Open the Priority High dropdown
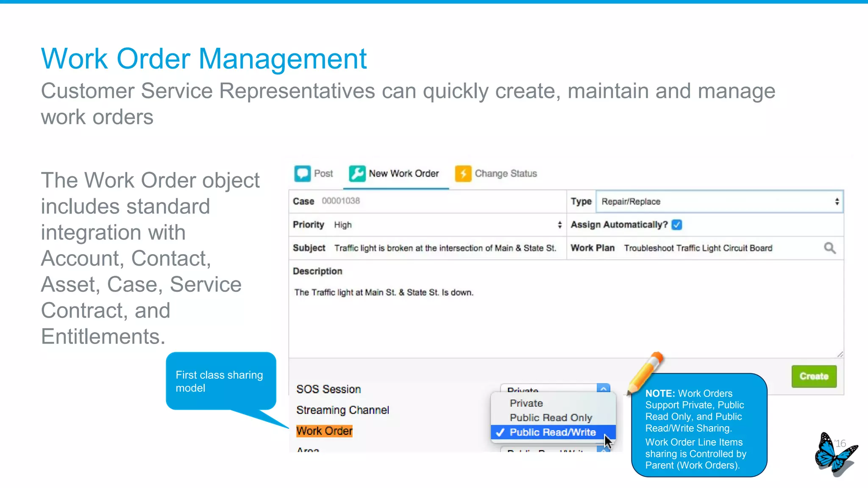The image size is (868, 488). [x=448, y=225]
